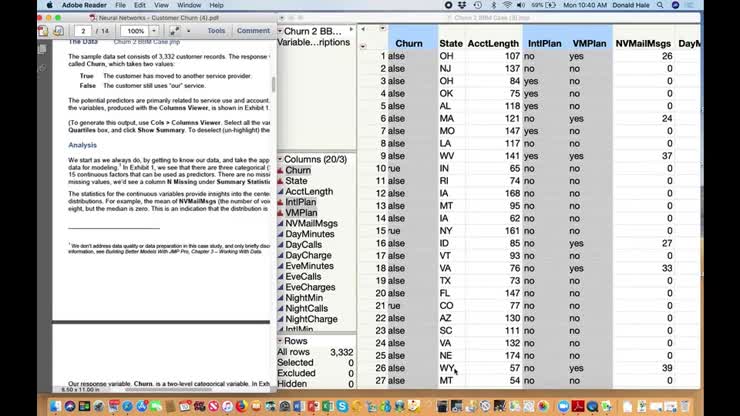This screenshot has width=740, height=416.
Task: Click the Variable...riptions table script entry
Action: pyautogui.click(x=313, y=42)
